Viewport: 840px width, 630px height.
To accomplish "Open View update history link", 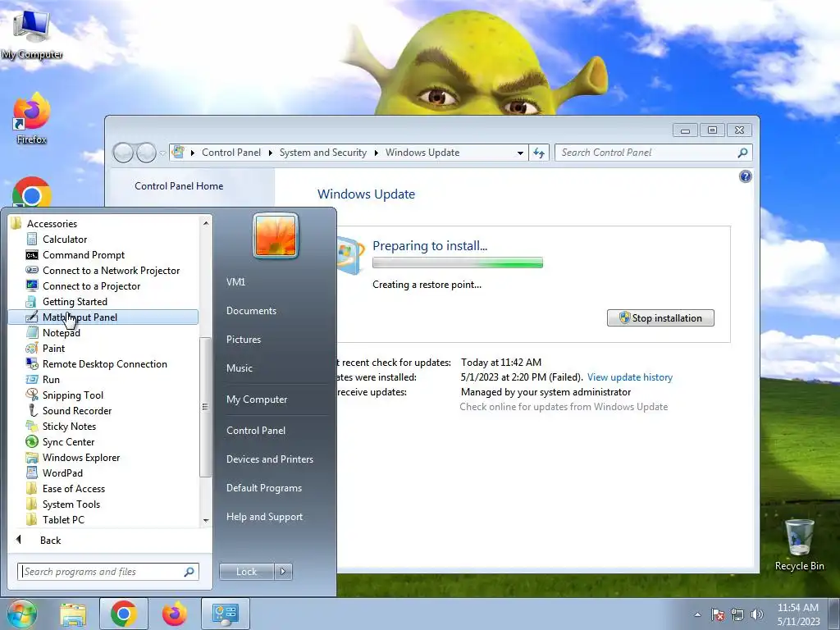I will click(629, 377).
